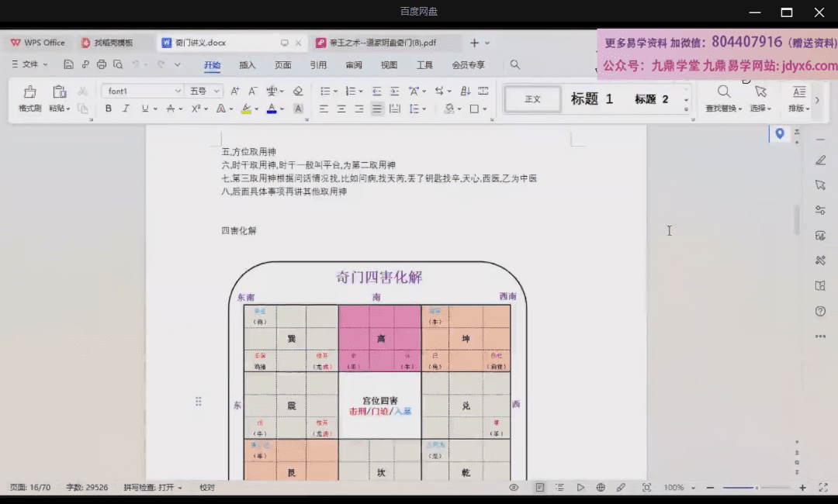Expand the spell check (拼写检查) dropdown
Image resolution: width=838 pixels, height=504 pixels.
point(180,488)
